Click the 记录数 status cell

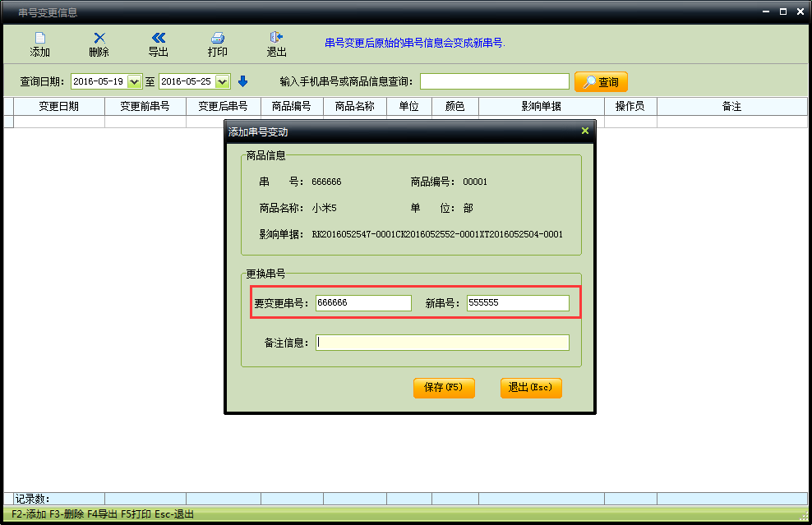(x=59, y=499)
